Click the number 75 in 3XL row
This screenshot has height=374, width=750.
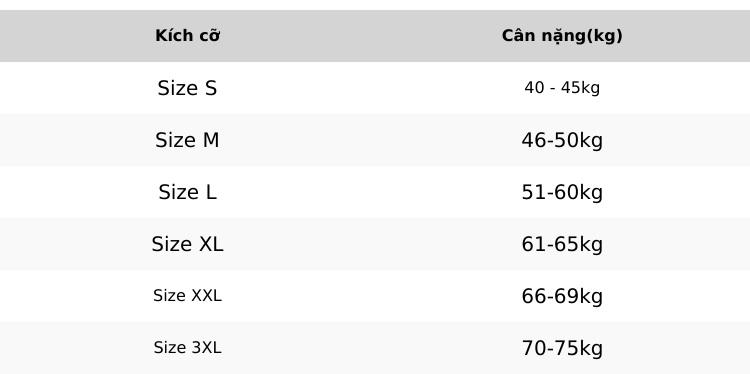point(567,348)
